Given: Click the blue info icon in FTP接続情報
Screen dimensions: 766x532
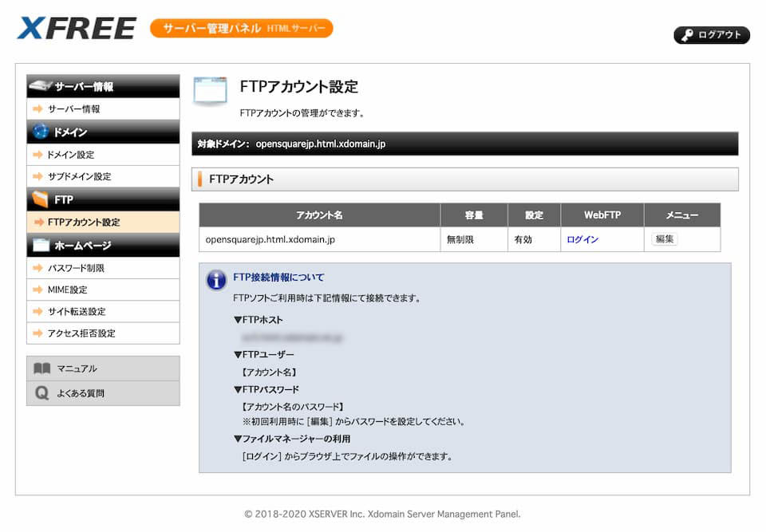Looking at the screenshot, I should point(216,280).
